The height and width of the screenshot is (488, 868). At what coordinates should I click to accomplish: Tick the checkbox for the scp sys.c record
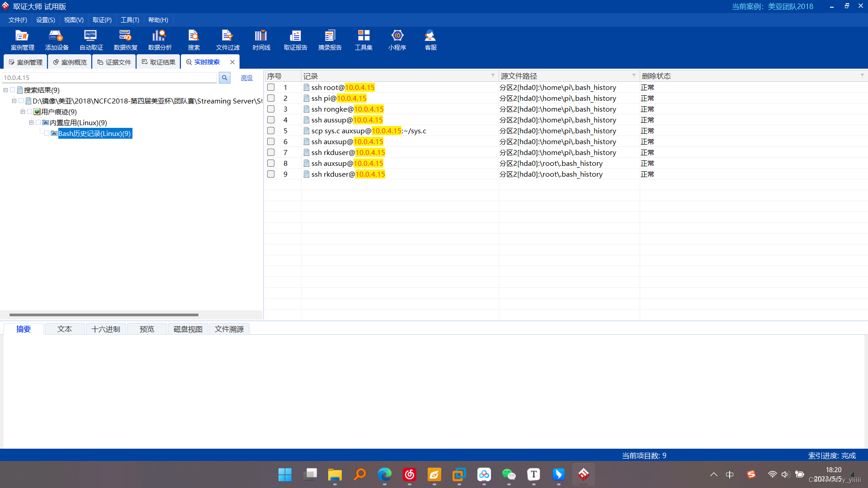pos(271,131)
